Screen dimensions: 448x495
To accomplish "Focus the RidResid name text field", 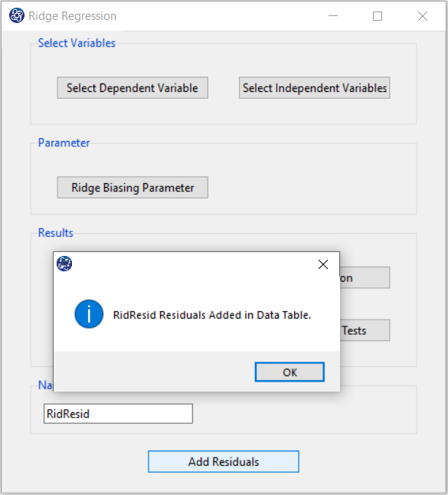I will pyautogui.click(x=118, y=414).
